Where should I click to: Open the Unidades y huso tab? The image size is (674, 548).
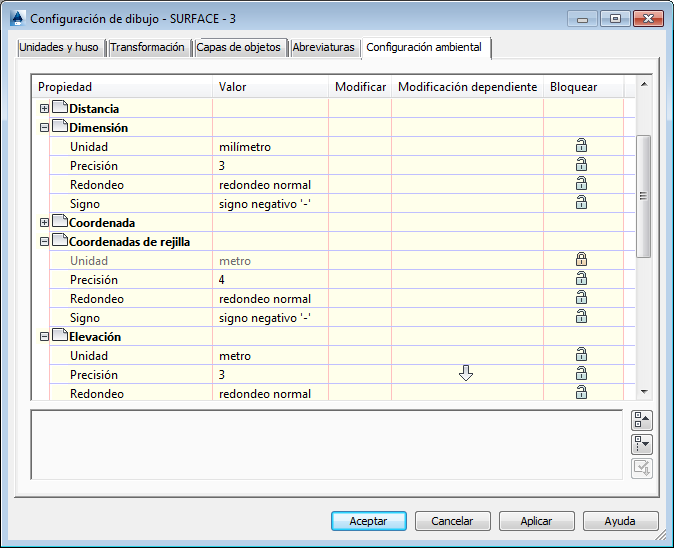click(59, 47)
